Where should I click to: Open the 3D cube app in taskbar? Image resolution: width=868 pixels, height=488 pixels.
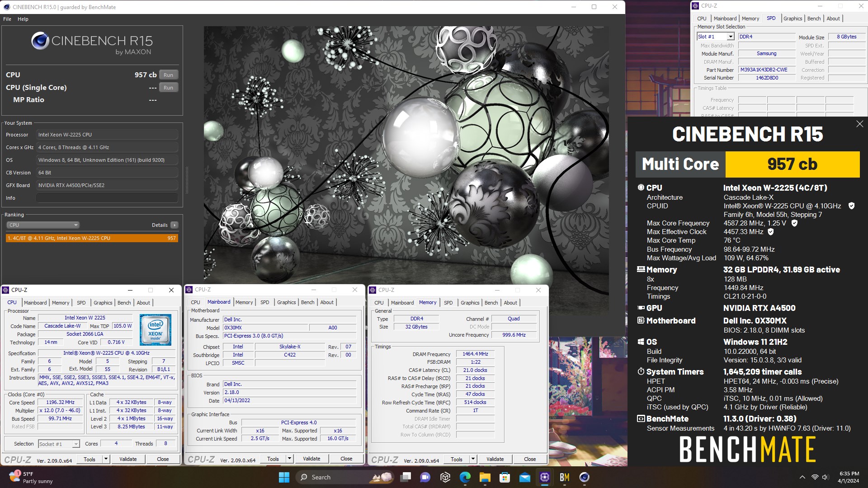(x=445, y=477)
